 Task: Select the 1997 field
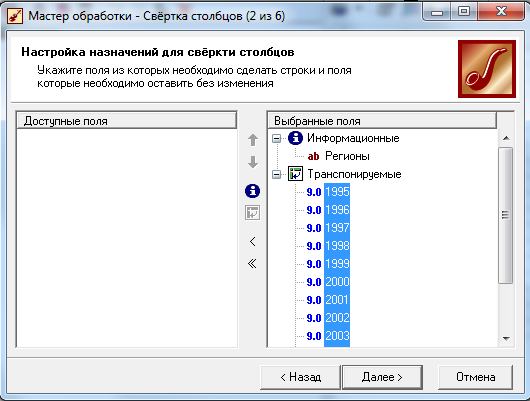coord(337,228)
